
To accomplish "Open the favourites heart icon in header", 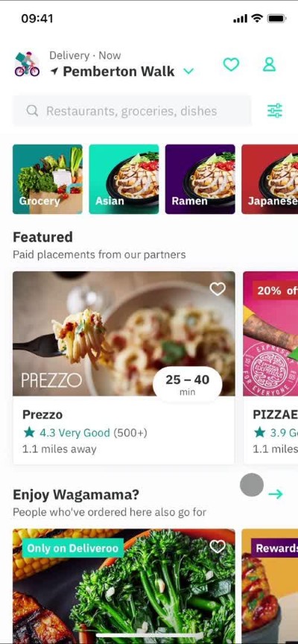I will [x=231, y=65].
